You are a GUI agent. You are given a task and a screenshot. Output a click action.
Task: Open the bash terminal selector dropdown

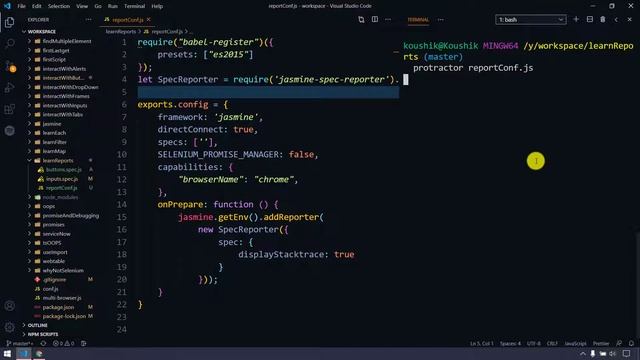[x=531, y=20]
